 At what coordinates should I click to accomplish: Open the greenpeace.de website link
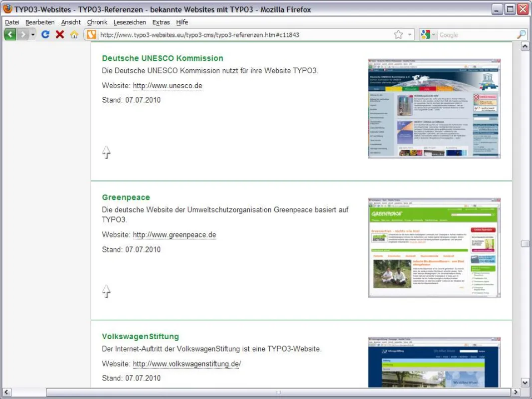(x=175, y=235)
